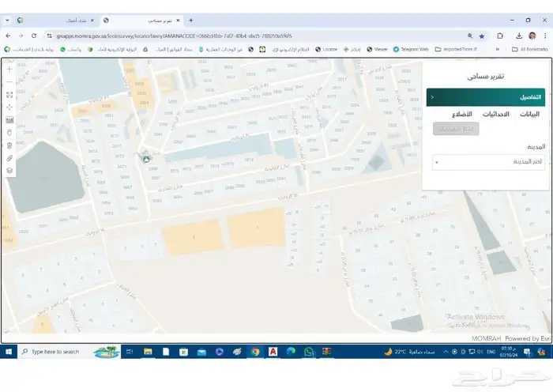553x392 pixels.
Task: Switch to the البيانات tab
Action: click(x=529, y=114)
